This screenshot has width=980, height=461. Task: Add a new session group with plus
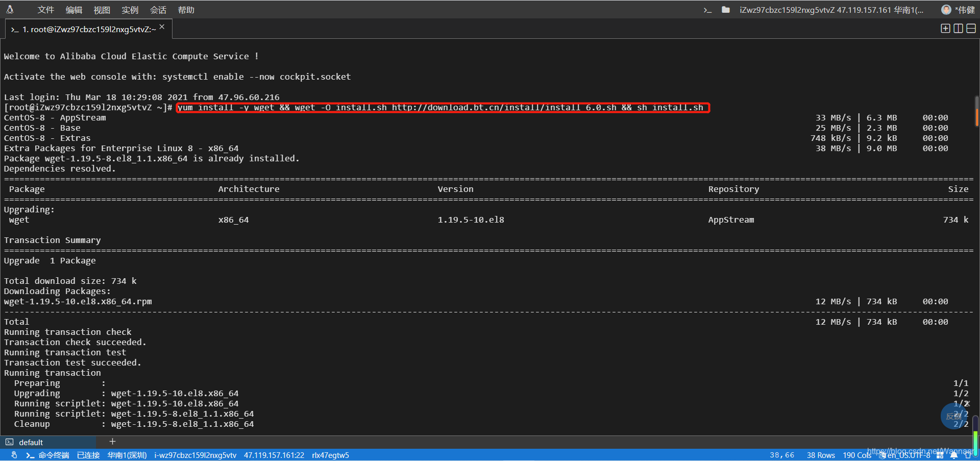[112, 442]
